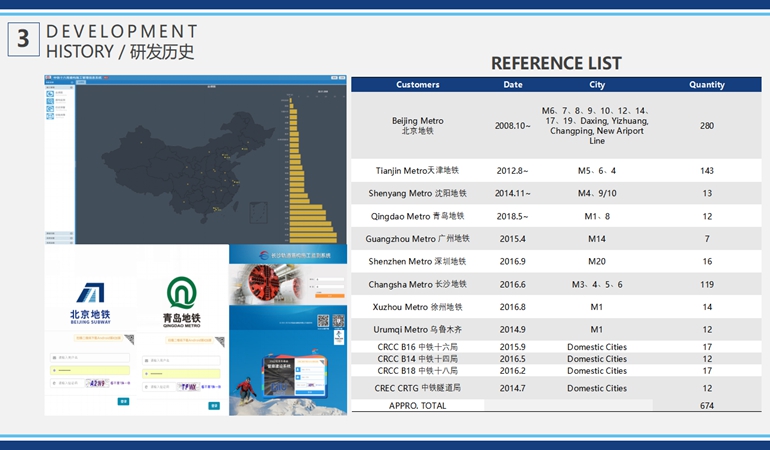Click the CRCC B18 customer cell
Screen dimensions: 770x450
pos(417,370)
